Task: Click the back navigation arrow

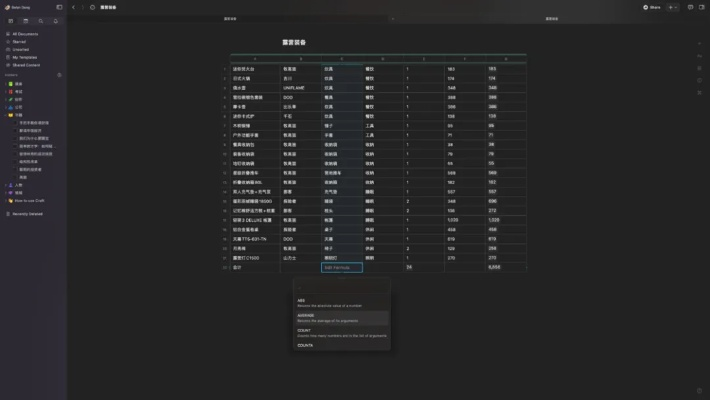Action: [x=73, y=7]
